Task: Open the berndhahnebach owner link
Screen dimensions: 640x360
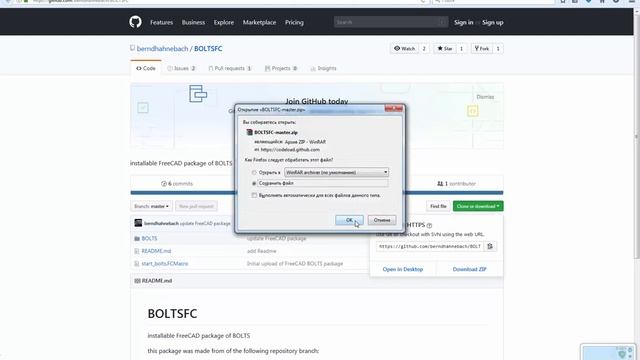Action: point(162,49)
